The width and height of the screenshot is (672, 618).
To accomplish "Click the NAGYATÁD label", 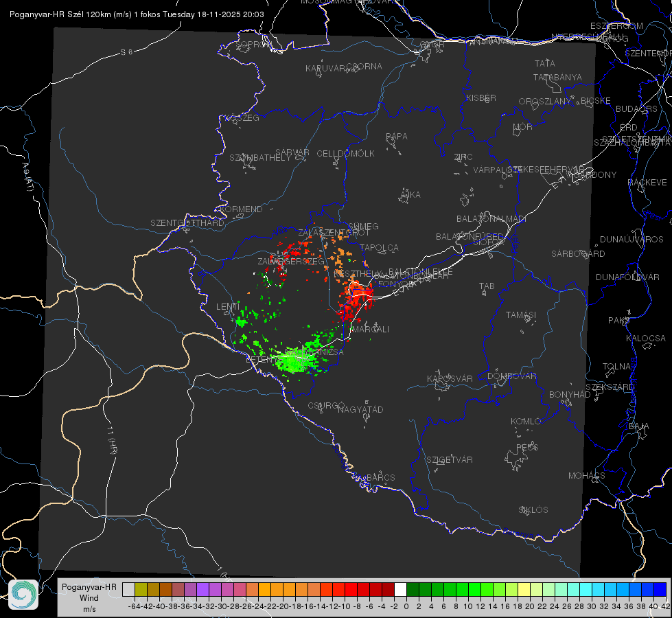I will (360, 409).
